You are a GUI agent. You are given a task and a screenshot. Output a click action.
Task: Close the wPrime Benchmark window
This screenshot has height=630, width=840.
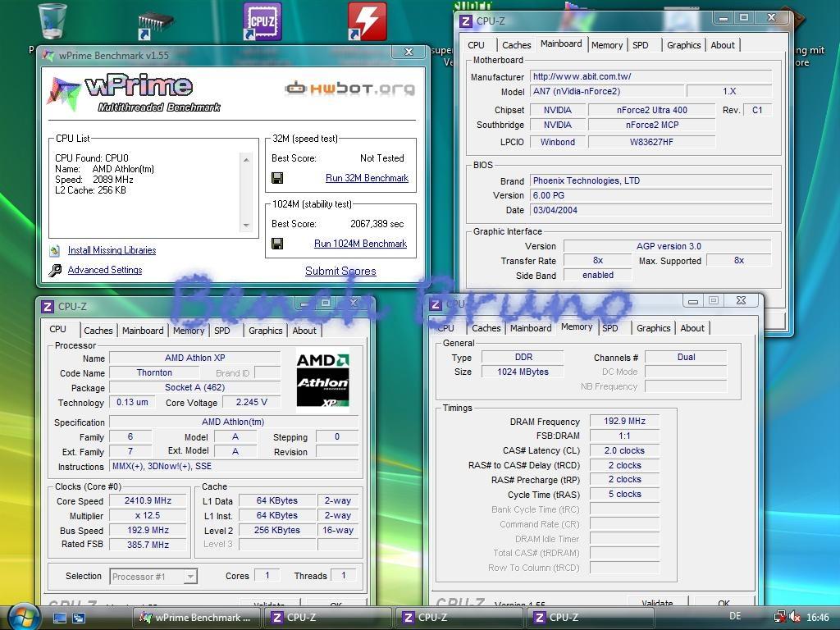pyautogui.click(x=409, y=52)
